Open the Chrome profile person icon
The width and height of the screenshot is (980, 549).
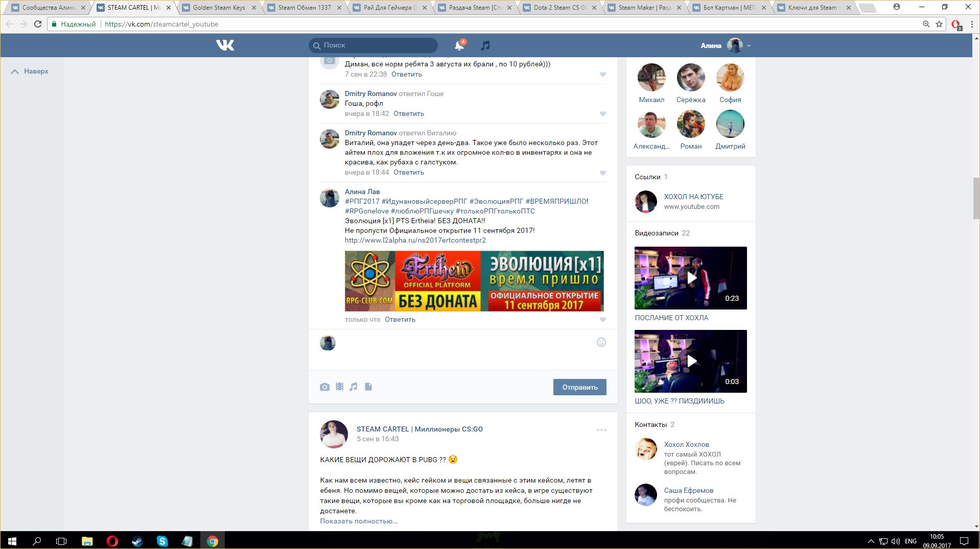coord(897,7)
